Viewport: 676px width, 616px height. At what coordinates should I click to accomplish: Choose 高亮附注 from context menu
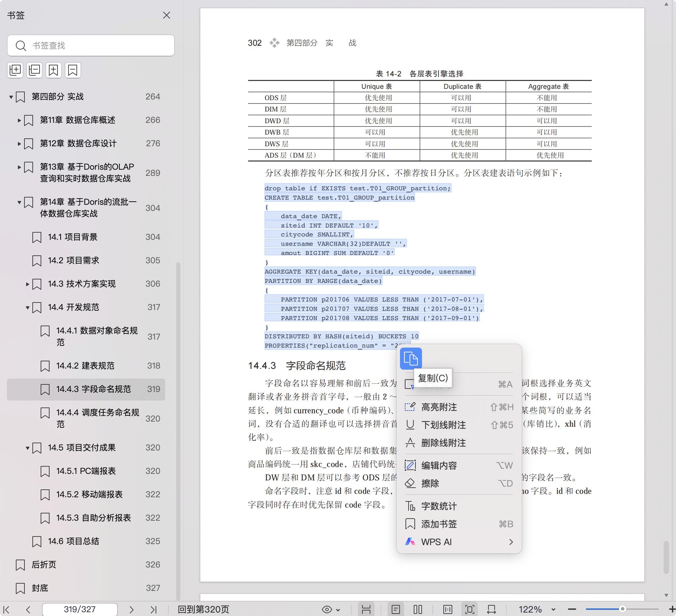click(459, 407)
